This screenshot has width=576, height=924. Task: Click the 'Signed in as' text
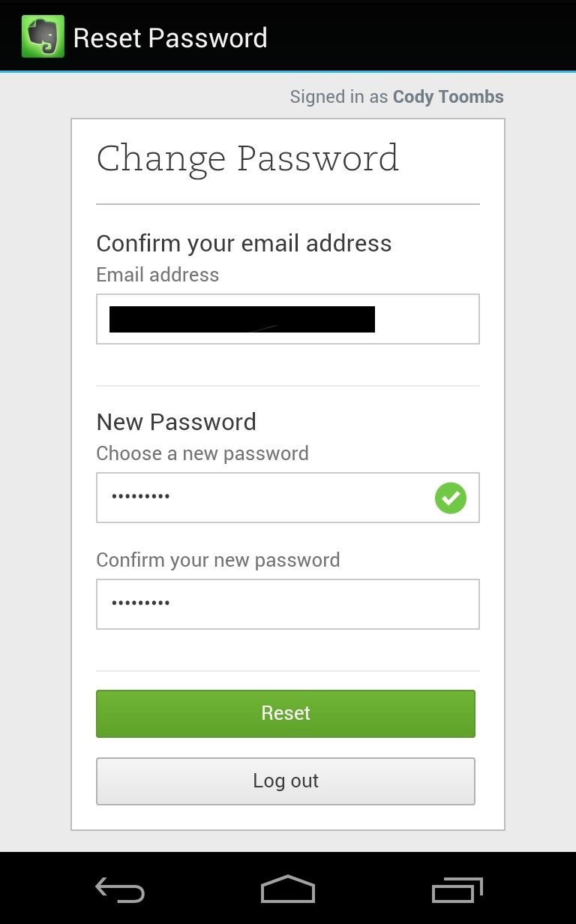tap(339, 97)
